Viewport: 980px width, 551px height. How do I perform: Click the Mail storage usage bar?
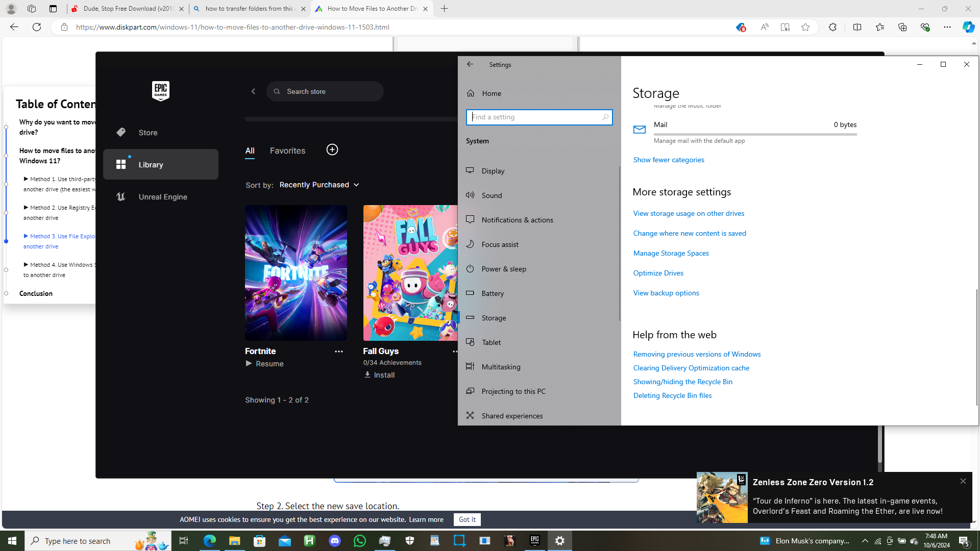click(x=755, y=134)
